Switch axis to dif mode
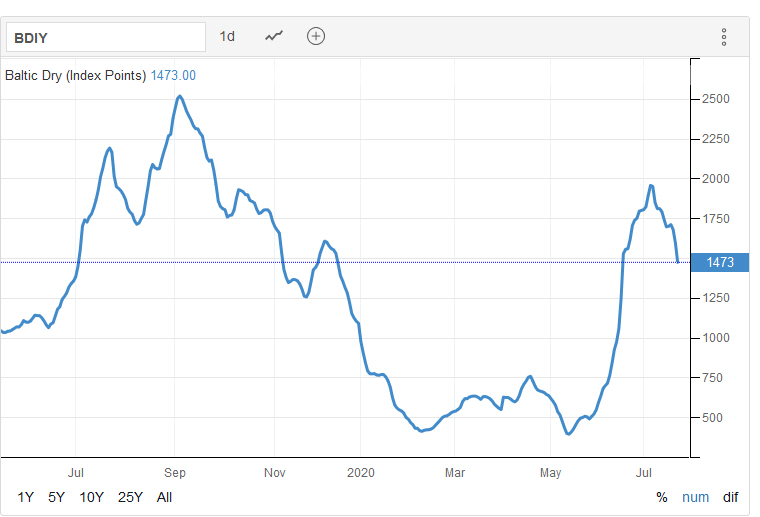Image resolution: width=760 pixels, height=517 pixels. click(x=730, y=498)
